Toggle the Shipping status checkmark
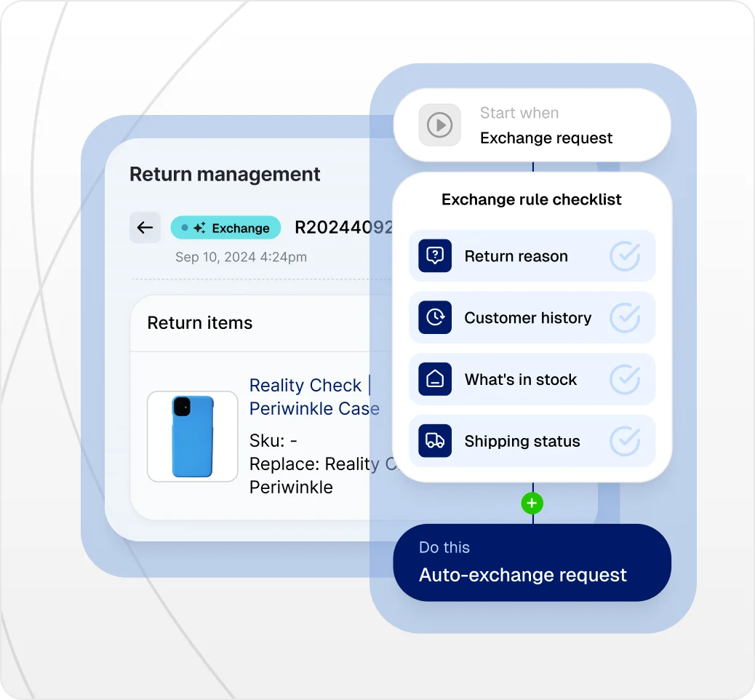 (x=625, y=441)
